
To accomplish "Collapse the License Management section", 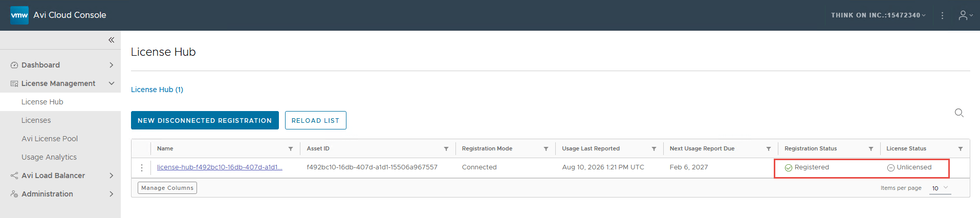I will click(x=60, y=83).
